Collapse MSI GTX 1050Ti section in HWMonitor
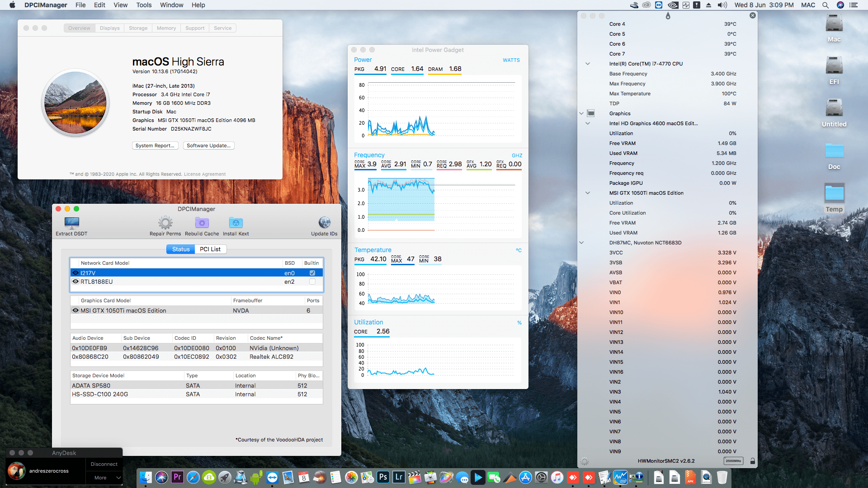The width and height of the screenshot is (868, 488). [x=588, y=193]
